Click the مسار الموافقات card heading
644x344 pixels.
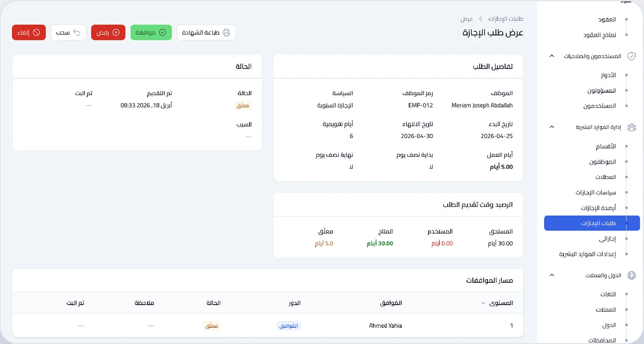coord(489,280)
